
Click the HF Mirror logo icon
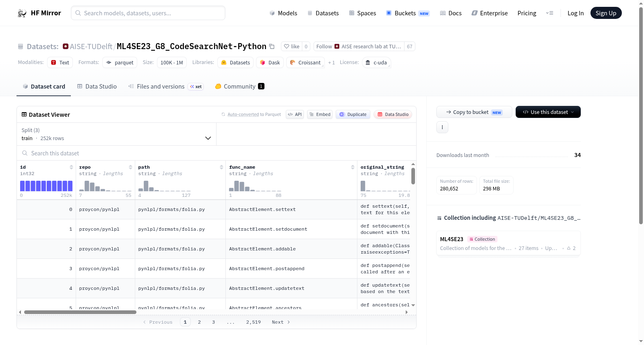[22, 13]
